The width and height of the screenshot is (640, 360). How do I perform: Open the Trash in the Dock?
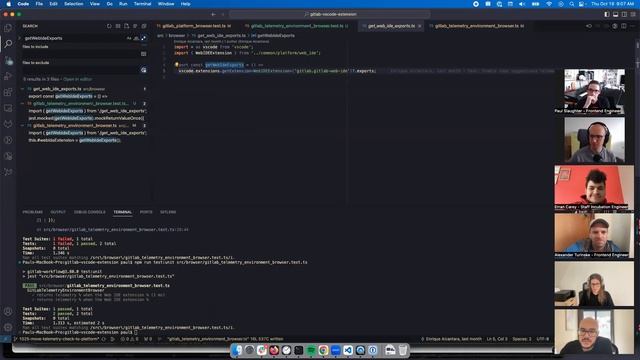tap(403, 350)
